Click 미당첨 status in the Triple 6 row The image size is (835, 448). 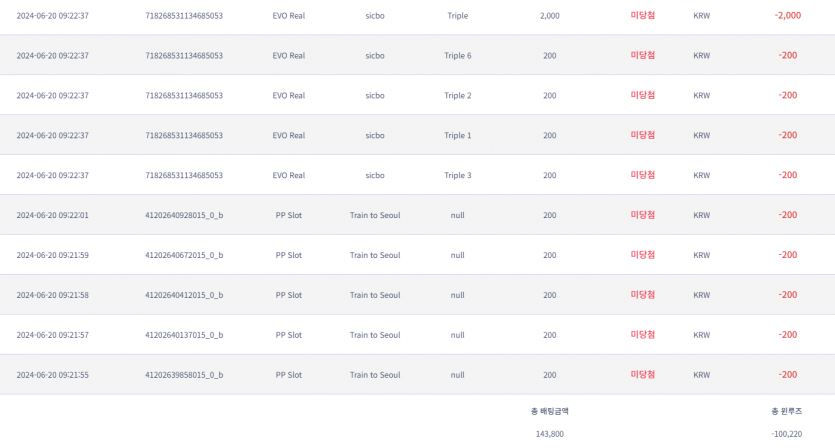click(643, 55)
